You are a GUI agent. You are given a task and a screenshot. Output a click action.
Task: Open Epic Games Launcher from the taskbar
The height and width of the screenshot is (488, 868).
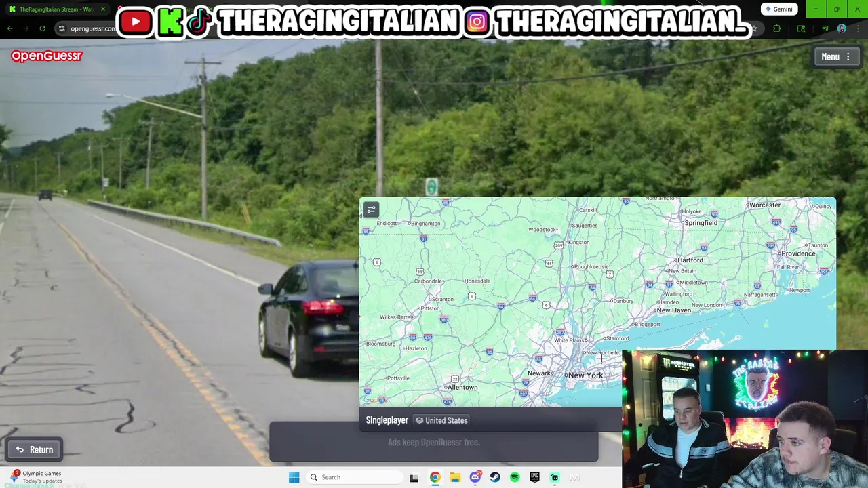coord(535,478)
